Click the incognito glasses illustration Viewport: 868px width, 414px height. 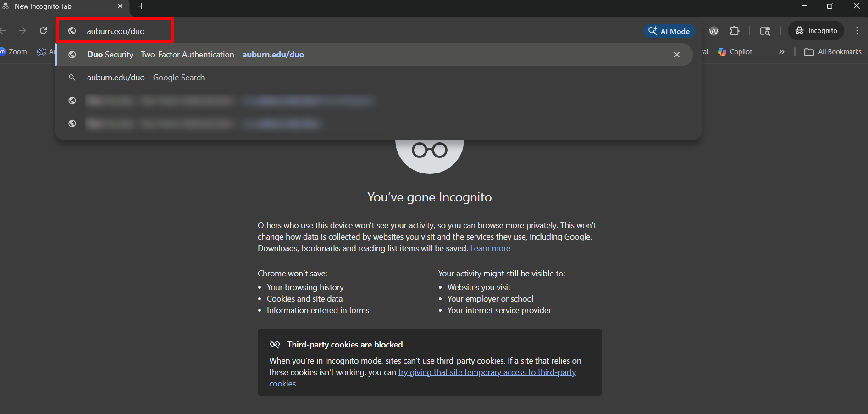pyautogui.click(x=430, y=156)
